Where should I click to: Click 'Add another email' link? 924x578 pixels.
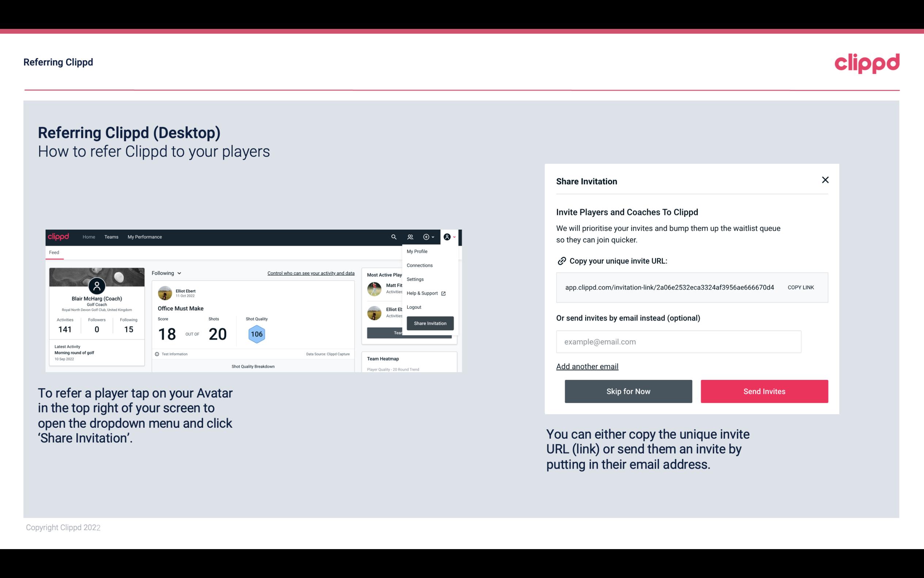click(587, 366)
